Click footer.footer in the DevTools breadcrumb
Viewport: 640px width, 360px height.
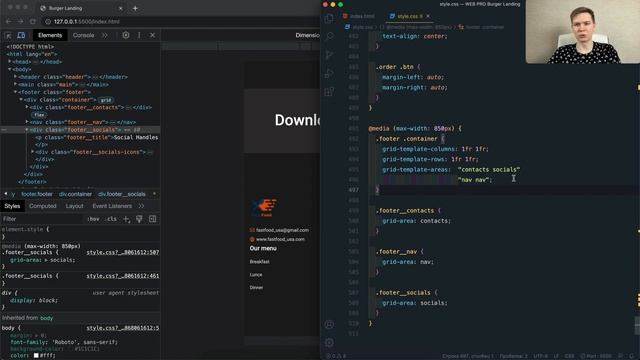coord(37,194)
